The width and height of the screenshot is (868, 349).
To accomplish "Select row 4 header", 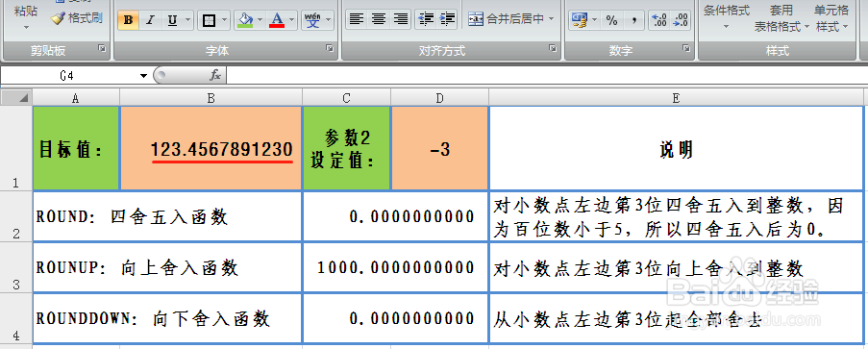I will 16,318.
